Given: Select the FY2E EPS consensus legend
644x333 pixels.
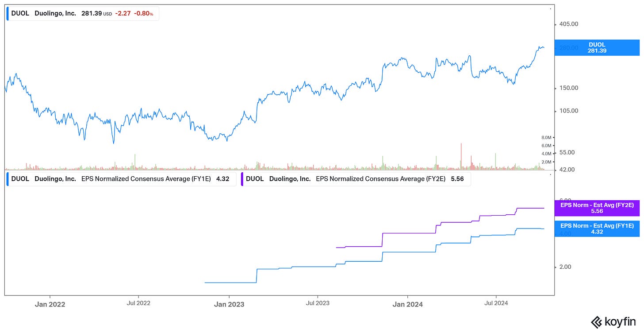Looking at the screenshot, I should click(356, 179).
